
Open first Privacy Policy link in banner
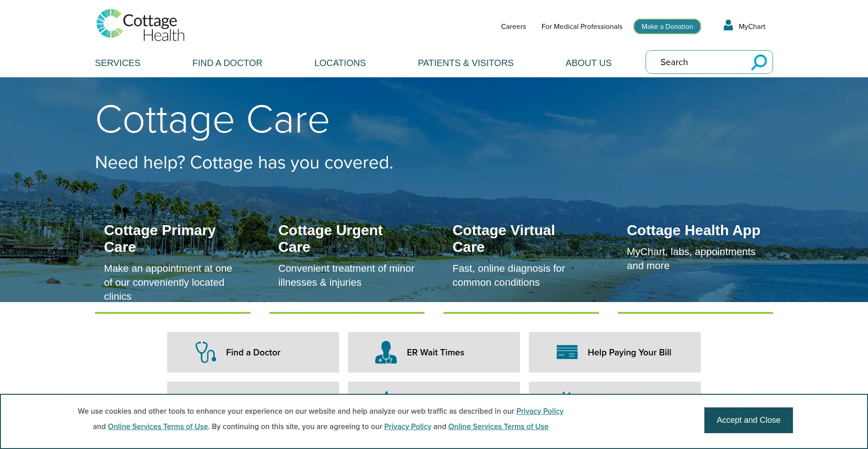pos(540,411)
